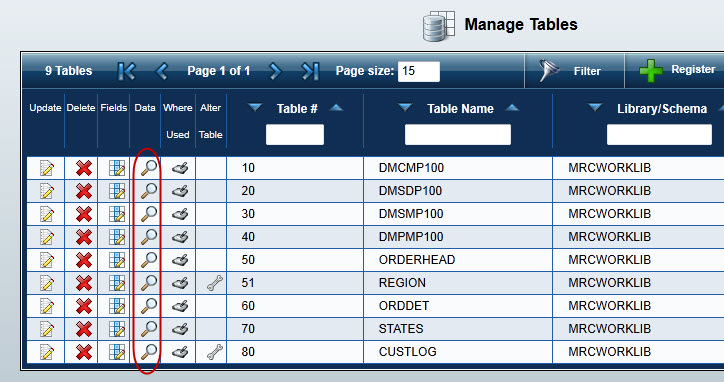The width and height of the screenshot is (724, 382).
Task: Edit fields of the CUSTLOG table
Action: [117, 352]
